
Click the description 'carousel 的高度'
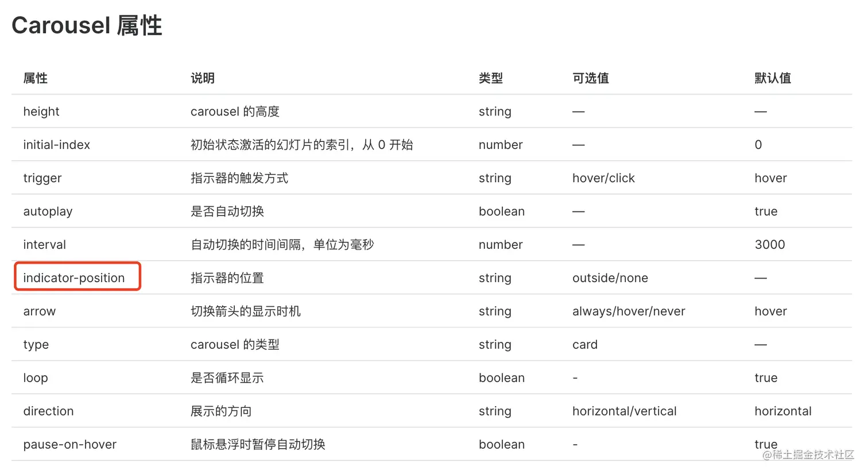tap(235, 111)
